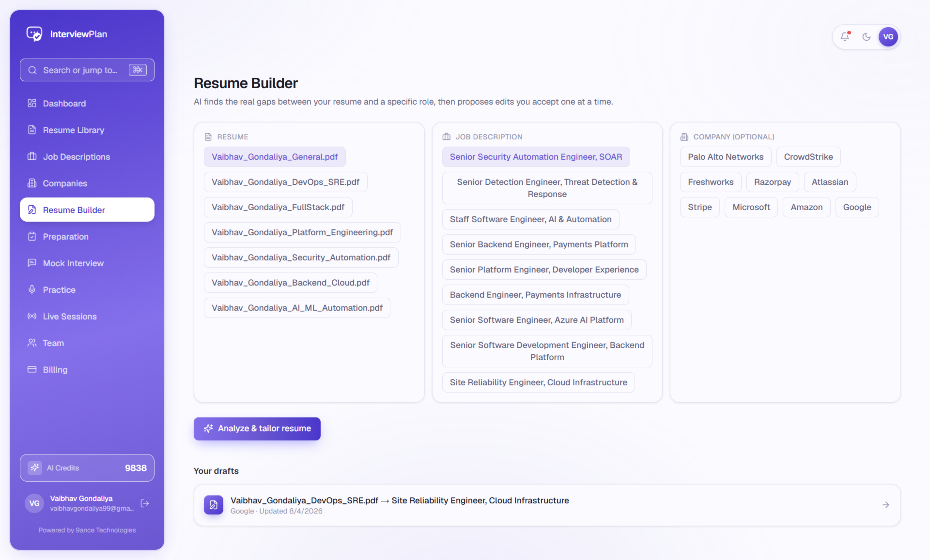Click the Companies building icon in sidebar
The image size is (930, 560).
32,183
